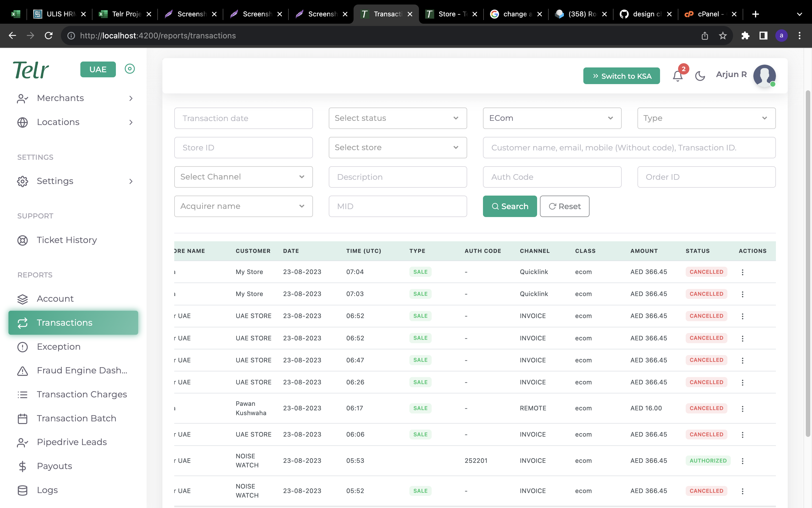The width and height of the screenshot is (812, 508).
Task: Open actions menu for 07:03 transaction
Action: (x=742, y=294)
